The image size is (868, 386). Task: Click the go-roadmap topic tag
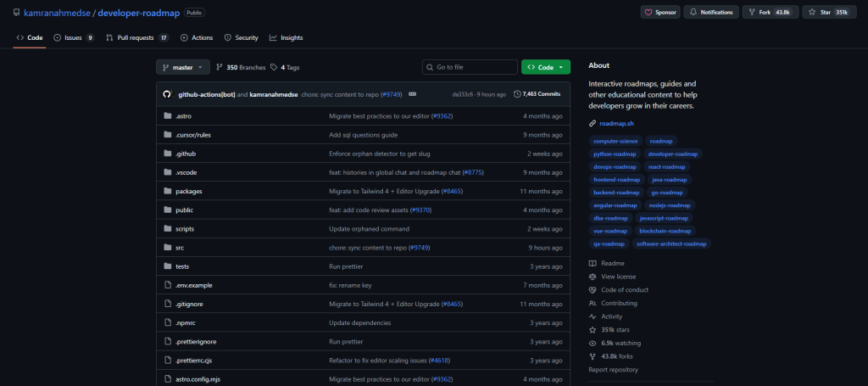click(x=667, y=193)
